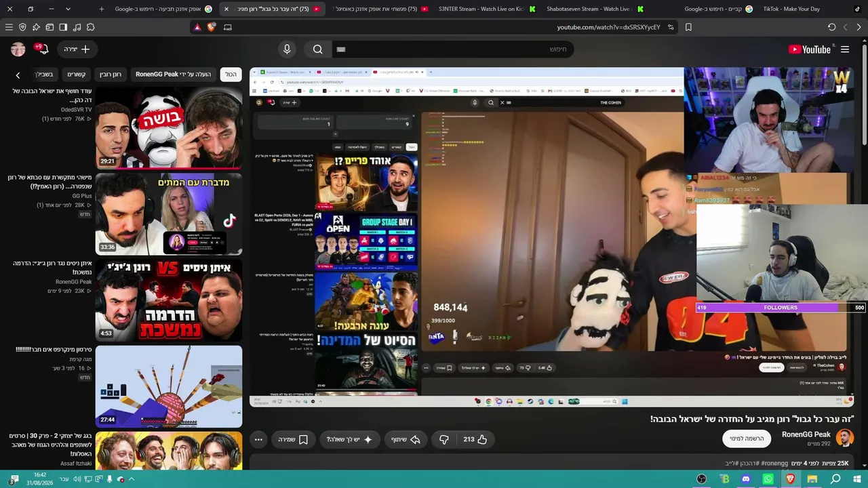868x488 pixels.
Task: Open the taskbar volume control
Action: click(77, 479)
